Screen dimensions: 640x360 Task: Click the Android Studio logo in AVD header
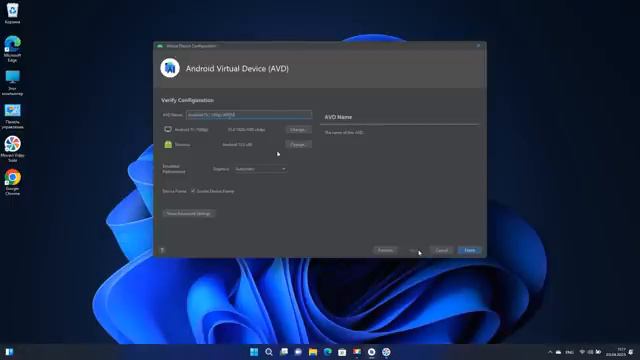pyautogui.click(x=170, y=68)
